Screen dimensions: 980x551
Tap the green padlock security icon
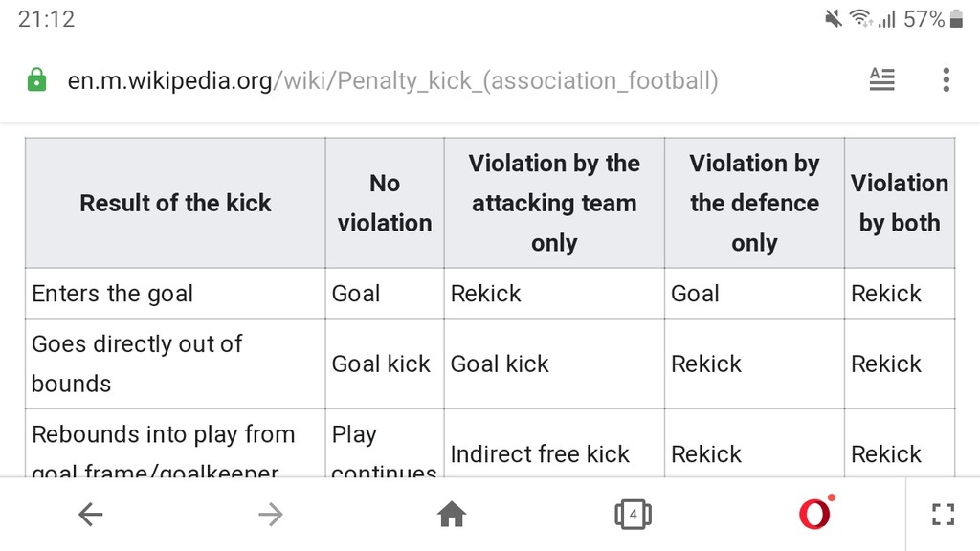37,80
